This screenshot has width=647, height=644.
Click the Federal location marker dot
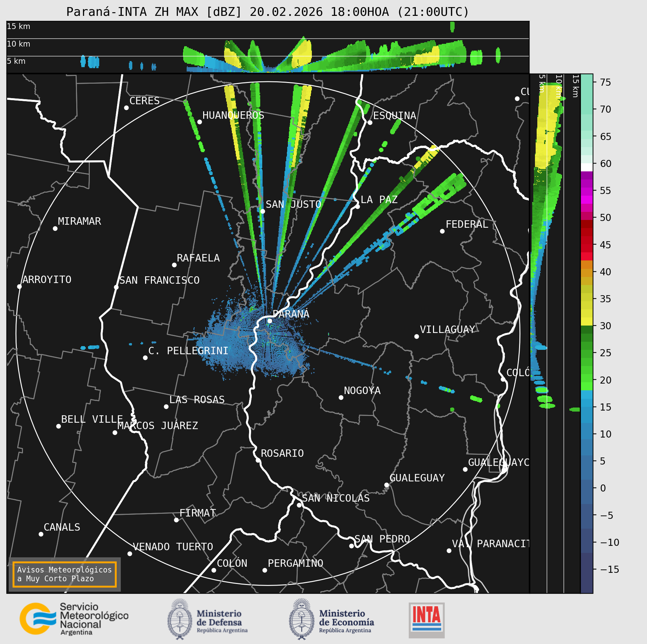(442, 231)
